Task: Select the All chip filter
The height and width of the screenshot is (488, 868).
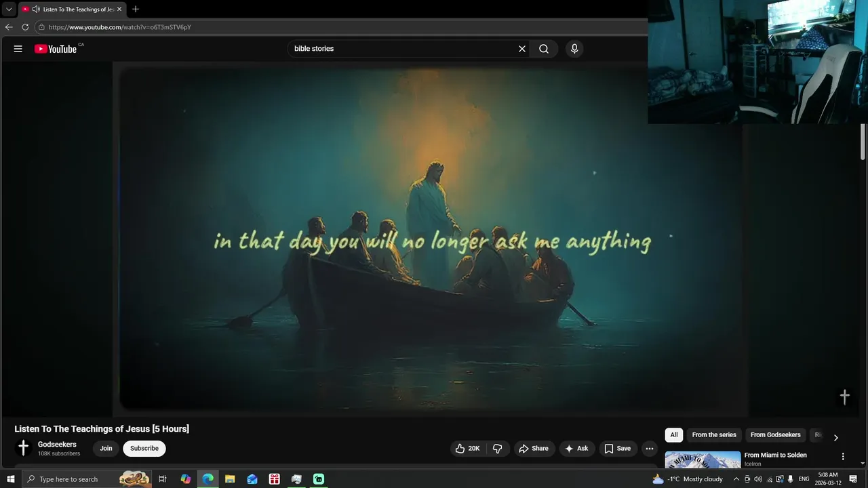Action: click(x=674, y=435)
